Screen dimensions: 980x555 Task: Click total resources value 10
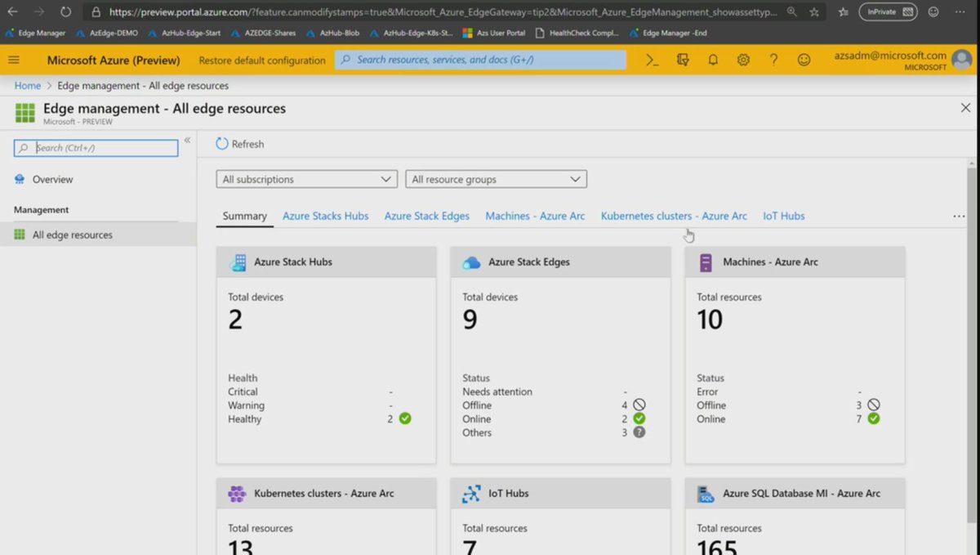710,319
